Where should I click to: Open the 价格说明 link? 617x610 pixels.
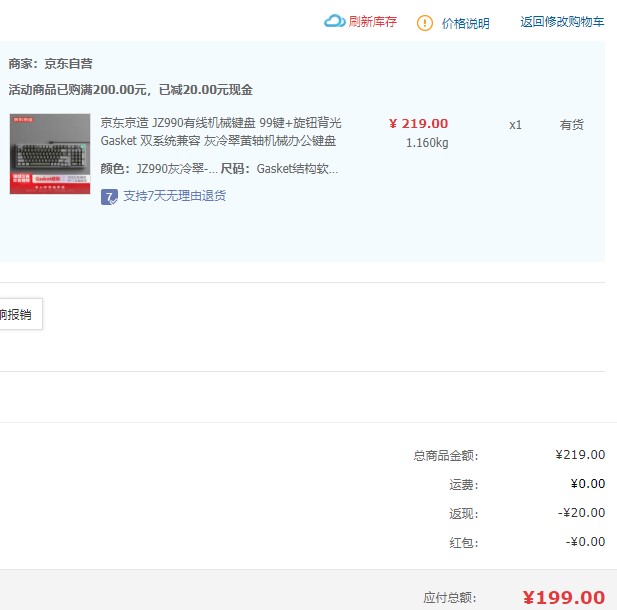click(466, 23)
